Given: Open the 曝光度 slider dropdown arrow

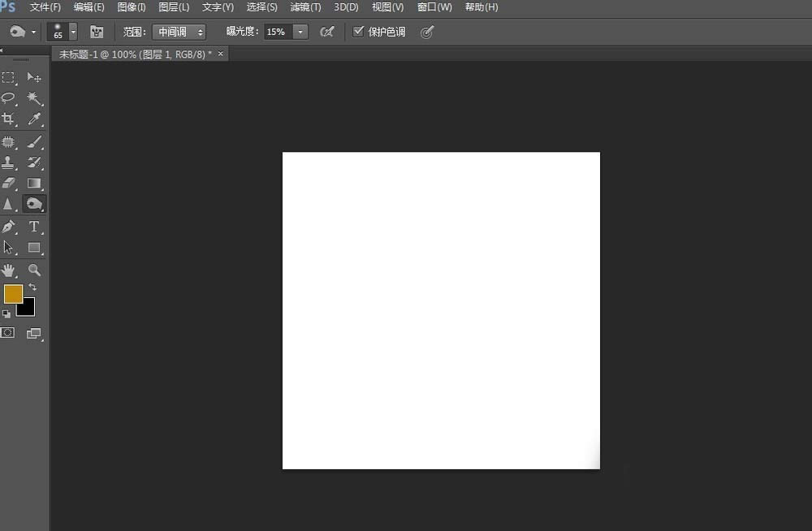Looking at the screenshot, I should tap(300, 32).
